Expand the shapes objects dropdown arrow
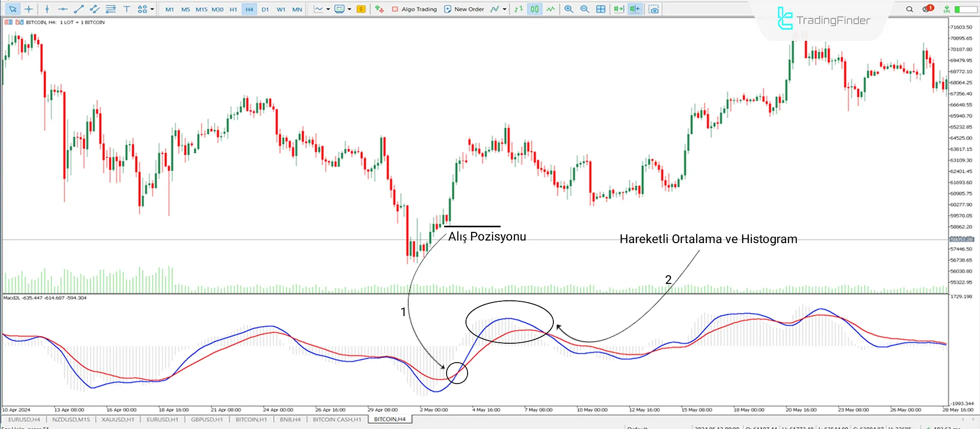Viewport: 980px width, 429px height. click(152, 9)
